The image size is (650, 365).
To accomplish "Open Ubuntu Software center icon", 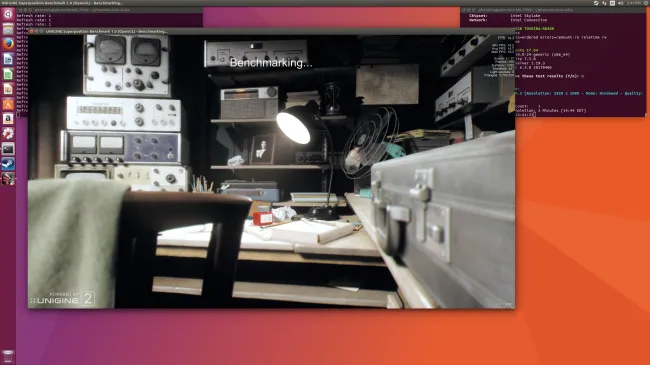I will click(x=8, y=104).
